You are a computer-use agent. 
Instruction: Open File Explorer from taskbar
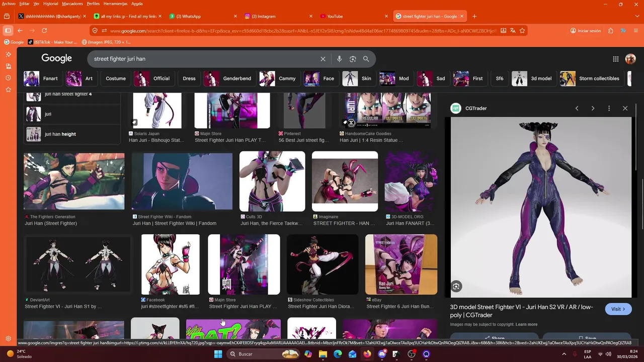pyautogui.click(x=323, y=354)
